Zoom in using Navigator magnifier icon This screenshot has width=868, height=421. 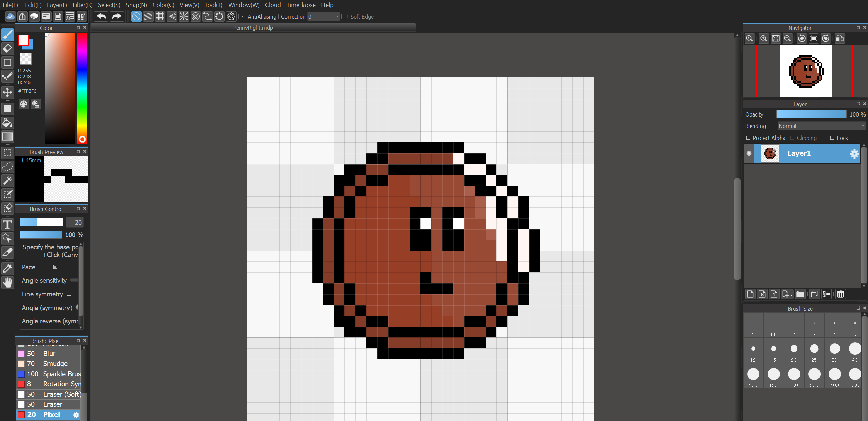(x=764, y=38)
